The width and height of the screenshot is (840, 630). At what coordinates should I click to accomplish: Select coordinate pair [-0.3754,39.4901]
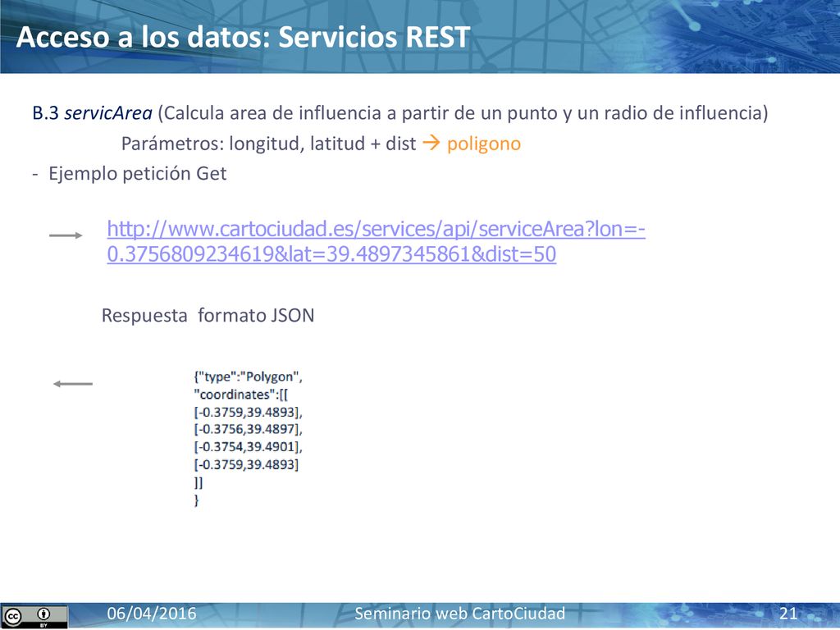[x=248, y=447]
